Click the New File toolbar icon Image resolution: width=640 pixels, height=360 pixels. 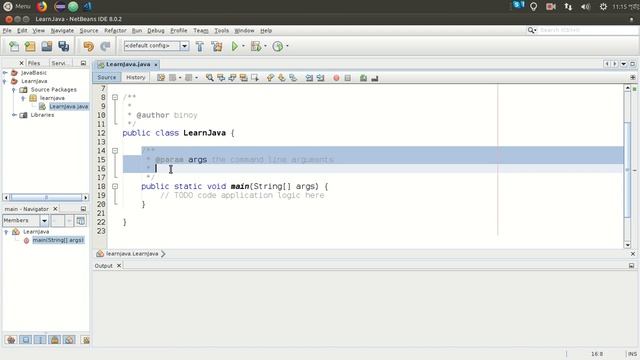click(14, 46)
